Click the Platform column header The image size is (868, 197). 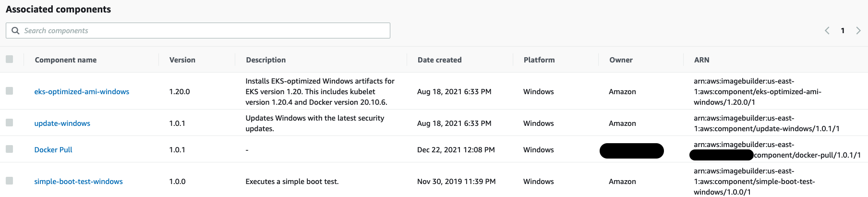pos(539,60)
